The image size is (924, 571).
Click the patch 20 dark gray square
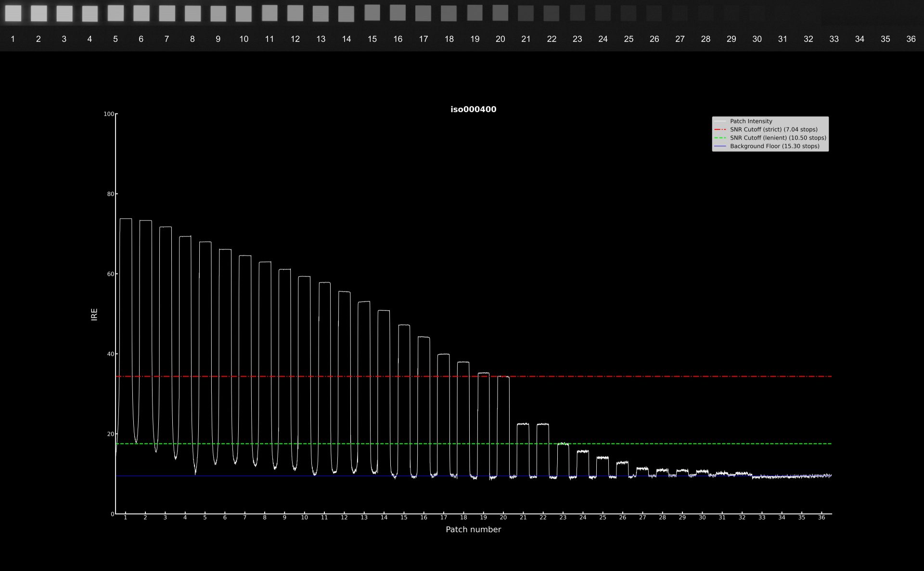500,13
